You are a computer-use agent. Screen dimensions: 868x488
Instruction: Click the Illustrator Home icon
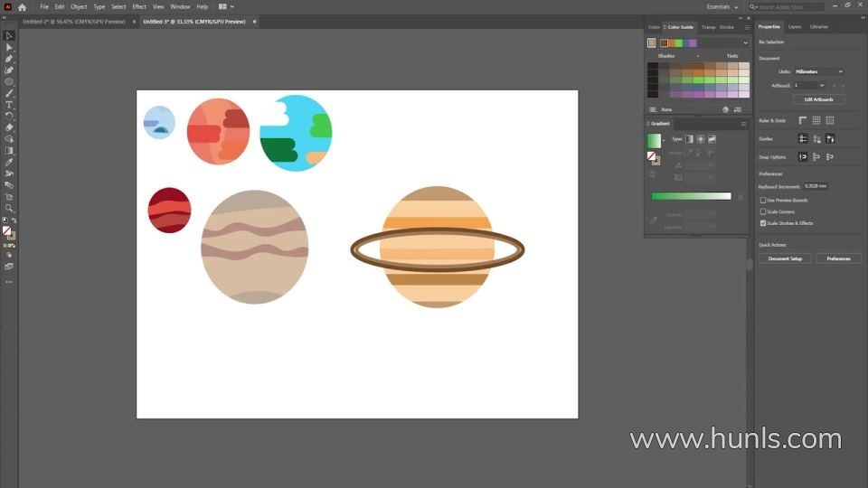22,7
